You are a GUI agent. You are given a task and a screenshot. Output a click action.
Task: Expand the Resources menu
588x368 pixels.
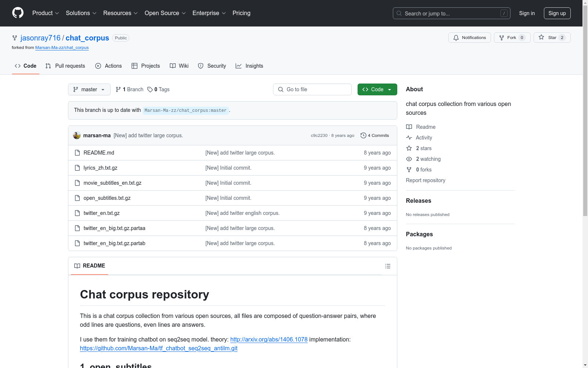pyautogui.click(x=121, y=13)
